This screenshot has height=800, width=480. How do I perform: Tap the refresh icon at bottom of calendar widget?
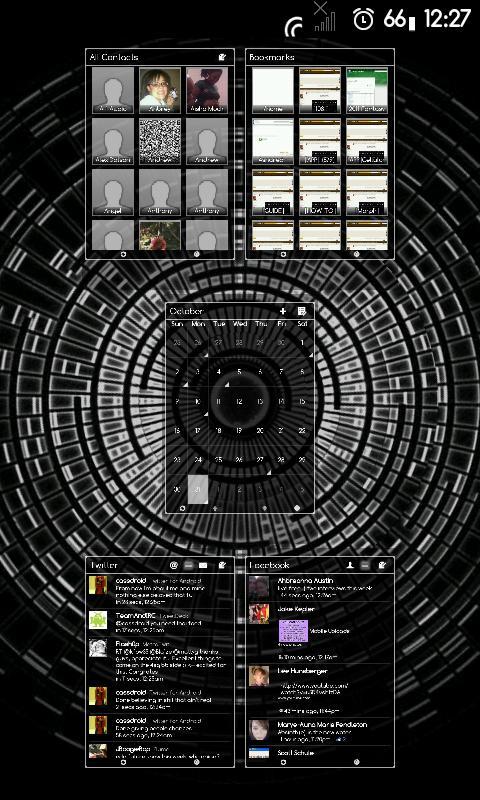183,508
